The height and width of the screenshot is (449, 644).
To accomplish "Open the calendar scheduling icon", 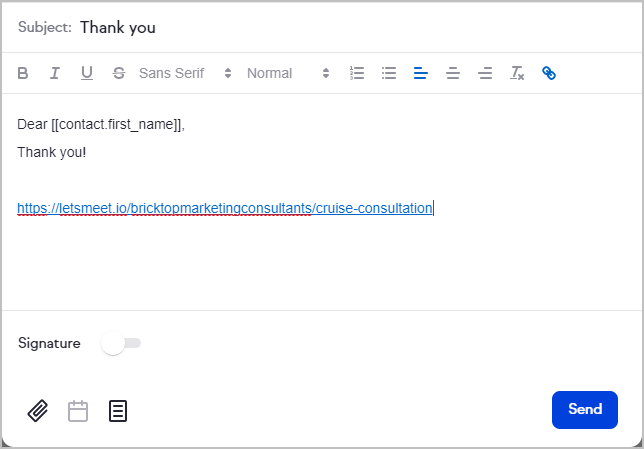I will [x=78, y=410].
